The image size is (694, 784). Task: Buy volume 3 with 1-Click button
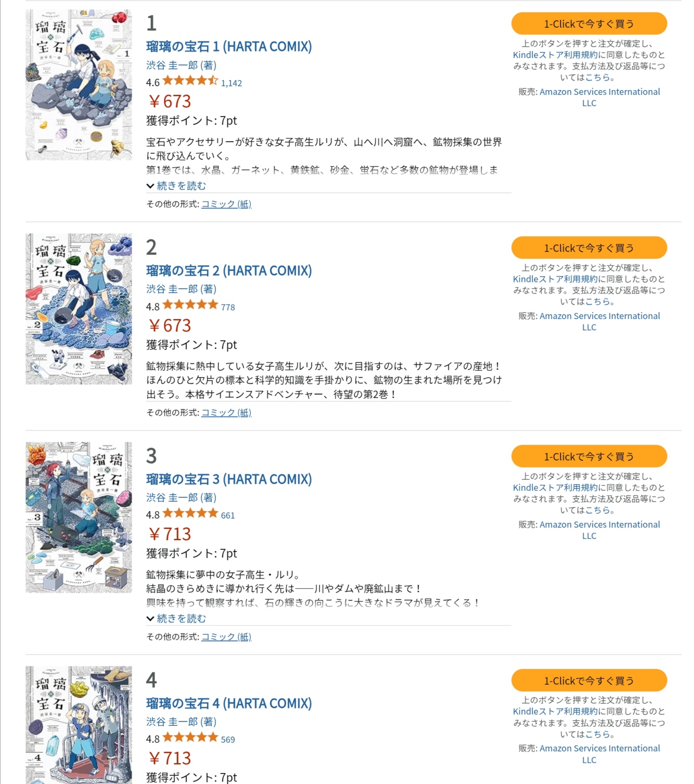[x=589, y=456]
